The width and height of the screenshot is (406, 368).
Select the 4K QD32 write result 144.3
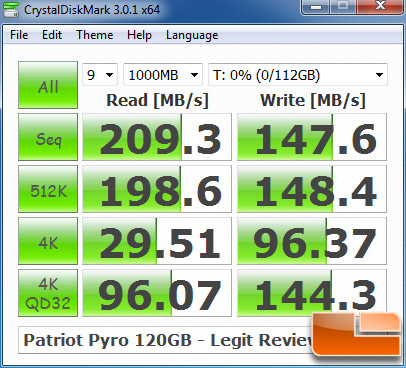point(312,293)
